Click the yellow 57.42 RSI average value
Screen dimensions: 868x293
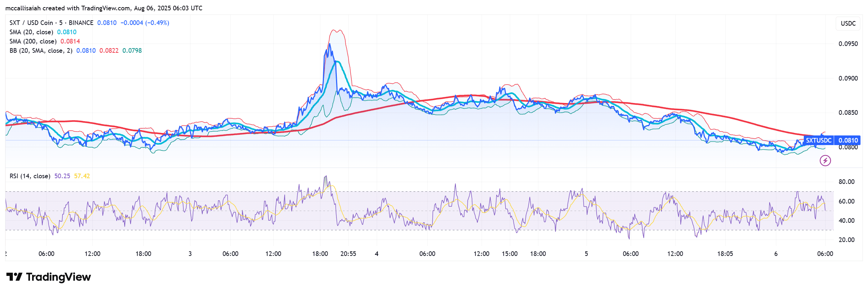pyautogui.click(x=82, y=176)
